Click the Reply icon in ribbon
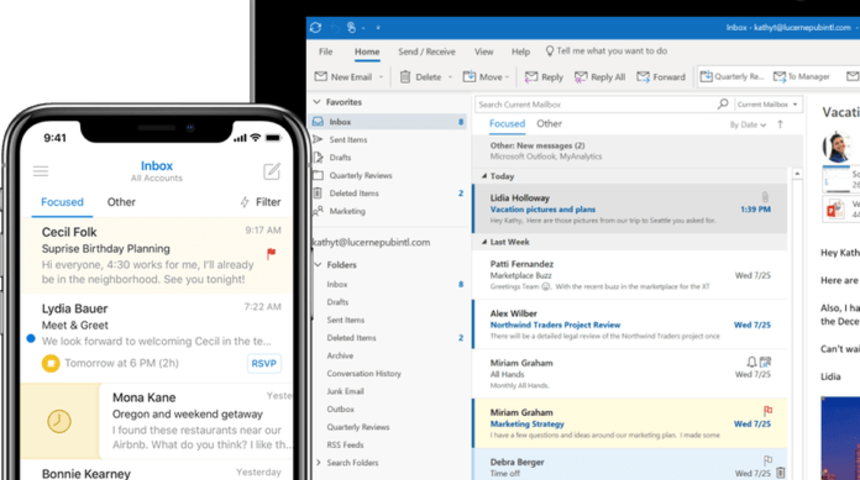Image resolution: width=860 pixels, height=480 pixels. click(531, 77)
